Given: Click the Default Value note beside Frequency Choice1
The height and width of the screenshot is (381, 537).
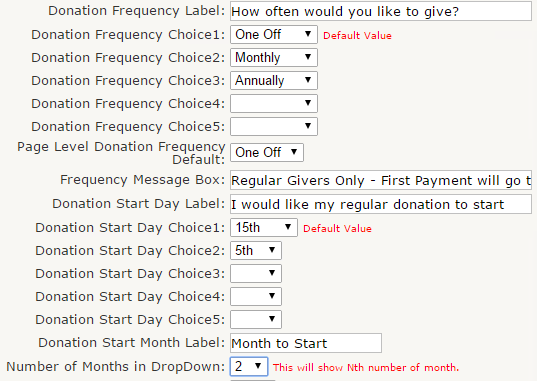Looking at the screenshot, I should click(357, 36).
